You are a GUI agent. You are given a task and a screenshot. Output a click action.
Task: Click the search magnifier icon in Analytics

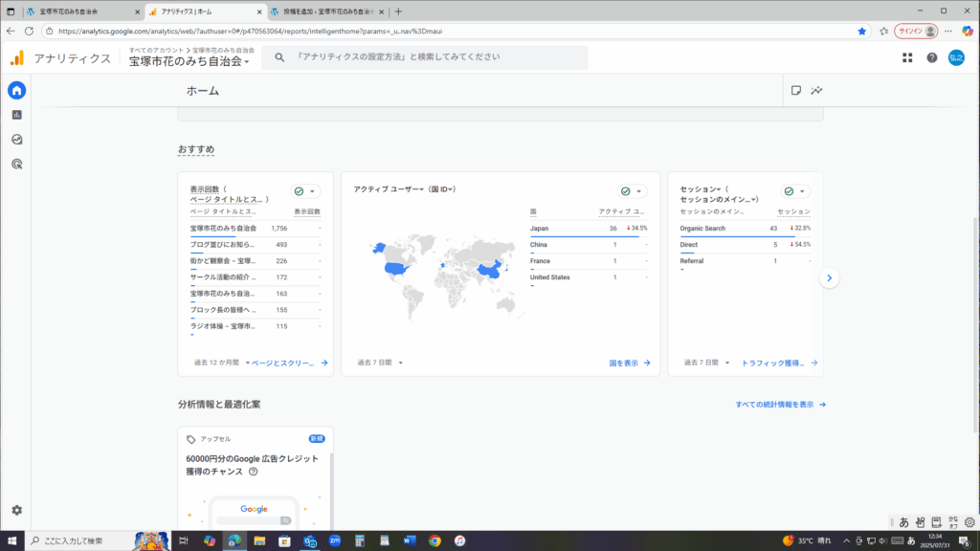coord(279,57)
